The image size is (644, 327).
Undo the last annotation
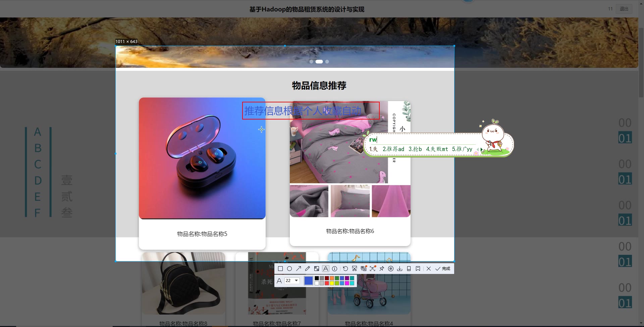(x=345, y=269)
